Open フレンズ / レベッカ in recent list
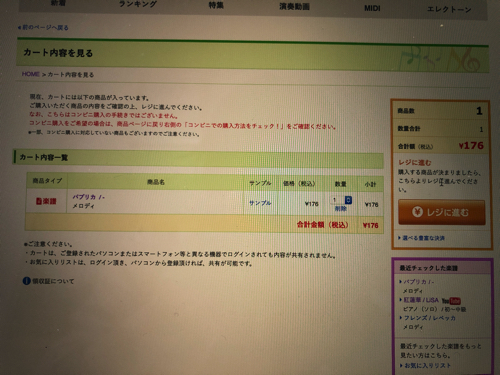This screenshot has height=375, width=500. (x=430, y=318)
